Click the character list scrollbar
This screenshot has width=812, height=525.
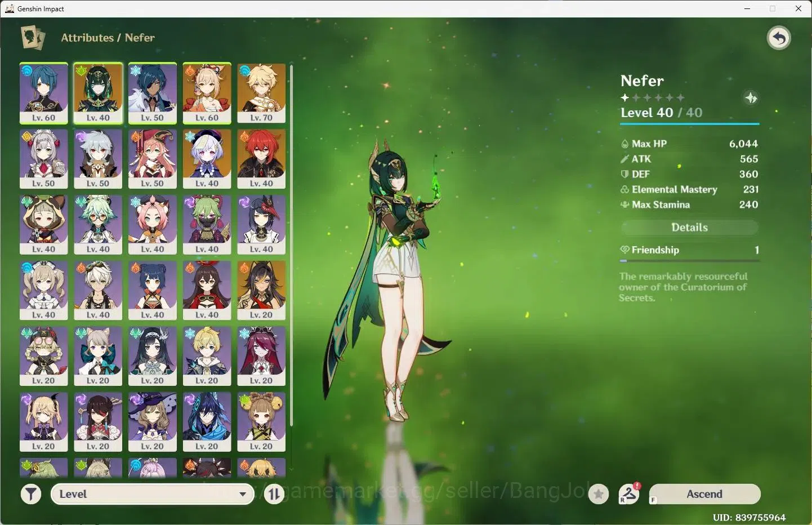tap(291, 246)
